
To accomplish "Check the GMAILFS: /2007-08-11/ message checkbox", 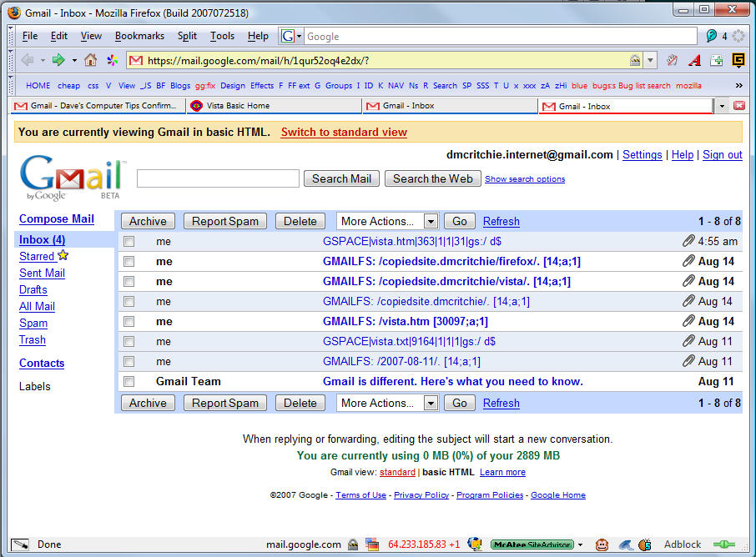I will pyautogui.click(x=129, y=361).
